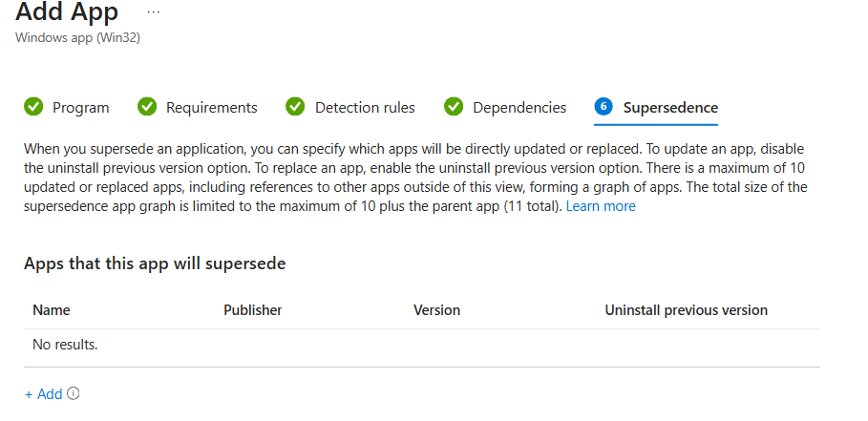Click the green checkmark beside Detection rules

pyautogui.click(x=296, y=107)
